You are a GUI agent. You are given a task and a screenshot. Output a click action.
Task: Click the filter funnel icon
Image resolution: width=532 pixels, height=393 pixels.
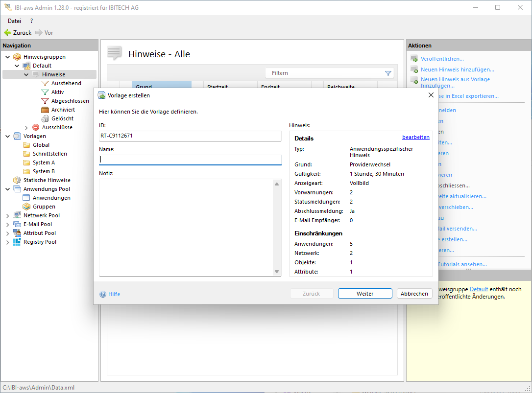[388, 73]
